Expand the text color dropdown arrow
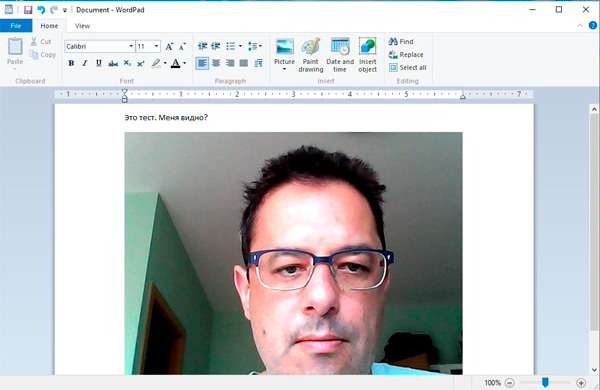Screen dimensions: 600x390 coord(185,64)
